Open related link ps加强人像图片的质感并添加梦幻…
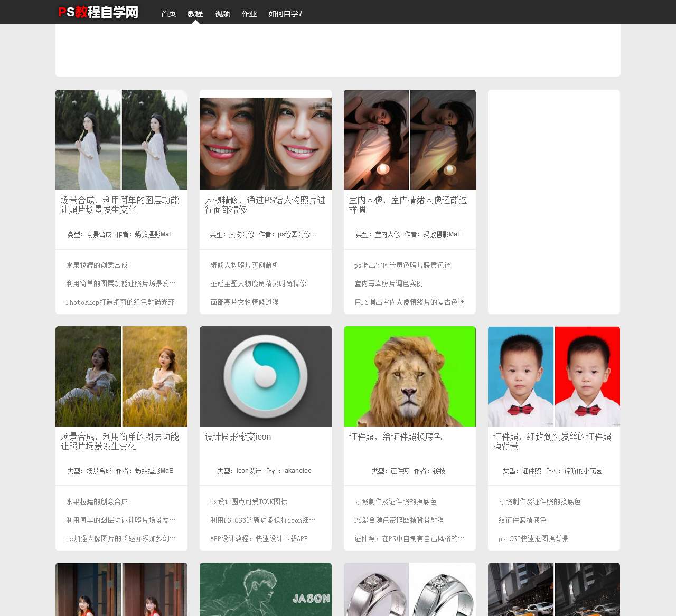 (x=121, y=538)
